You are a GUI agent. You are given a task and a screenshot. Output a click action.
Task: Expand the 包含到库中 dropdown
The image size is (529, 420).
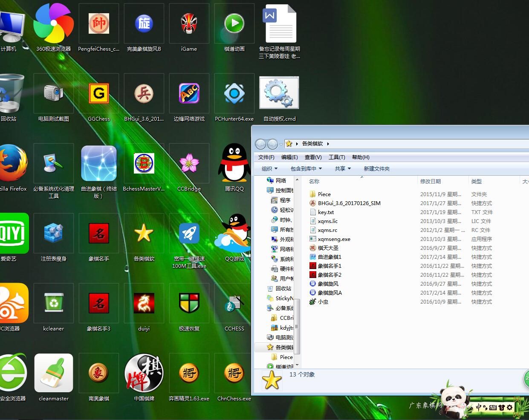(x=306, y=169)
